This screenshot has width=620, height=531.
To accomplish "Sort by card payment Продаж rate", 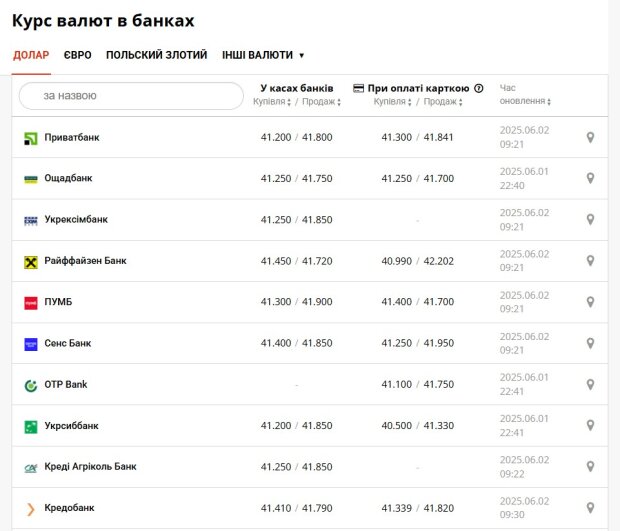I will point(443,102).
